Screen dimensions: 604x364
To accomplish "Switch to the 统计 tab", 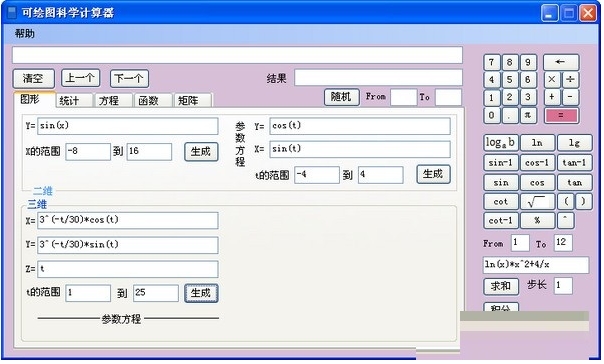I will pos(74,101).
